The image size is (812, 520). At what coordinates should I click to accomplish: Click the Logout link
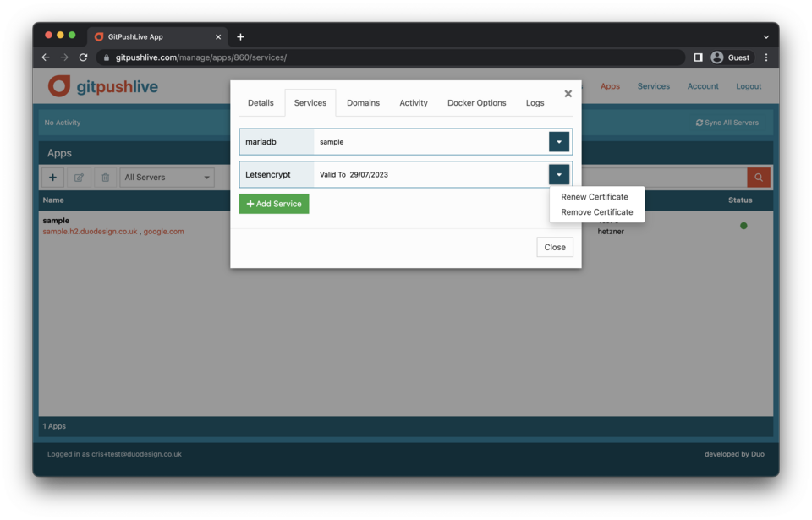tap(749, 86)
